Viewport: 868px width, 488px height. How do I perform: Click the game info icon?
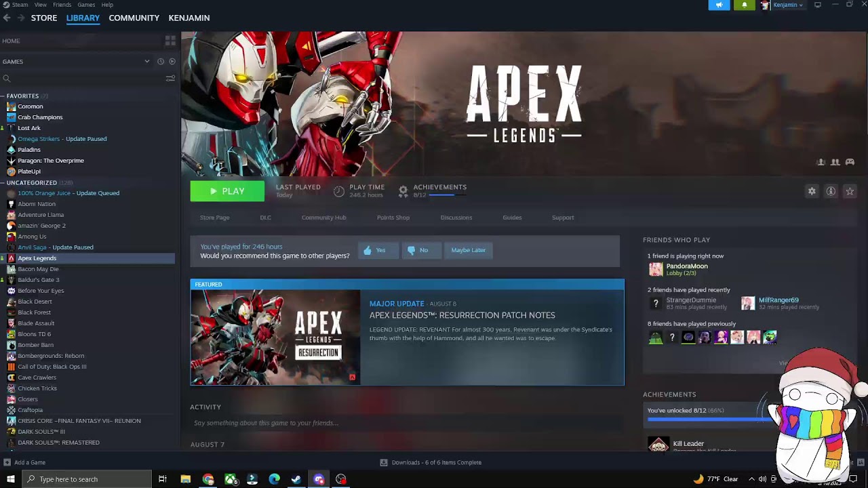tap(831, 192)
